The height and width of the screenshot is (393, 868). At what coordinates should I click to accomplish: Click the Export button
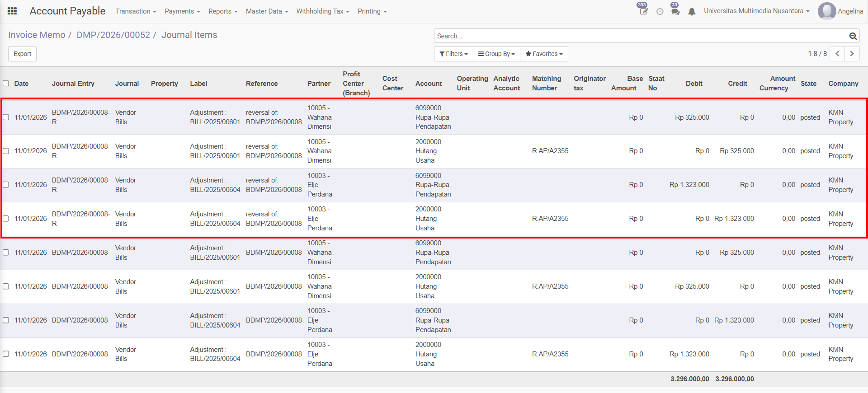[x=22, y=54]
